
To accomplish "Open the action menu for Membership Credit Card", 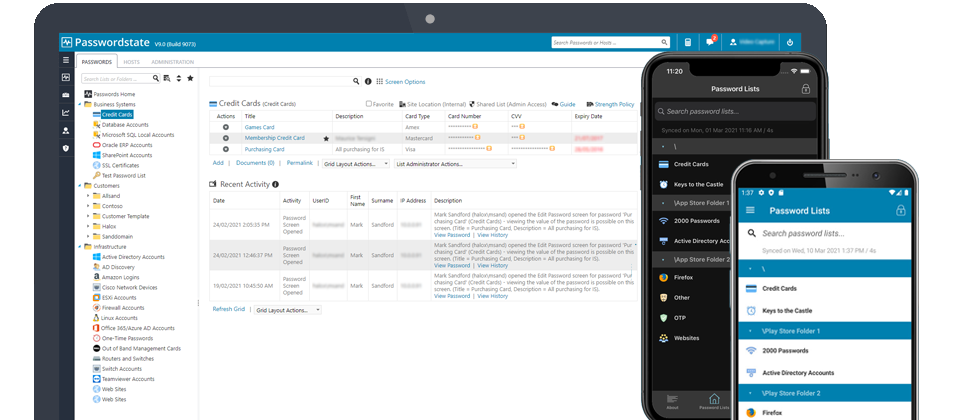I will pyautogui.click(x=226, y=138).
